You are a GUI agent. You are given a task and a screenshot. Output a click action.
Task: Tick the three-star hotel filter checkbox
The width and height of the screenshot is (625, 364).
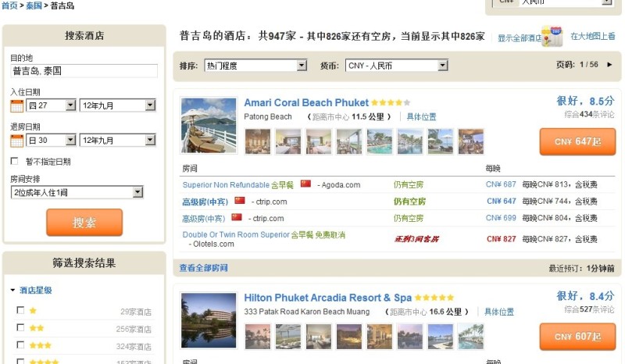point(20,344)
